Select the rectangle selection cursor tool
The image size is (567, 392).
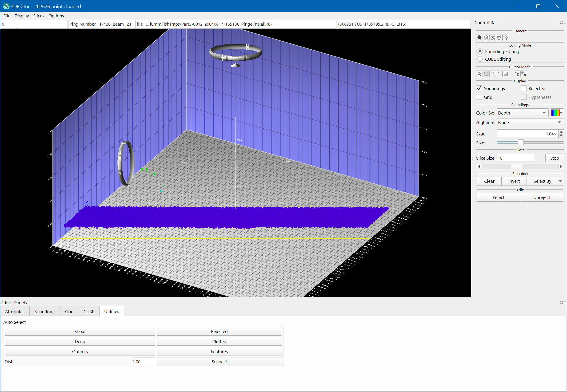486,74
